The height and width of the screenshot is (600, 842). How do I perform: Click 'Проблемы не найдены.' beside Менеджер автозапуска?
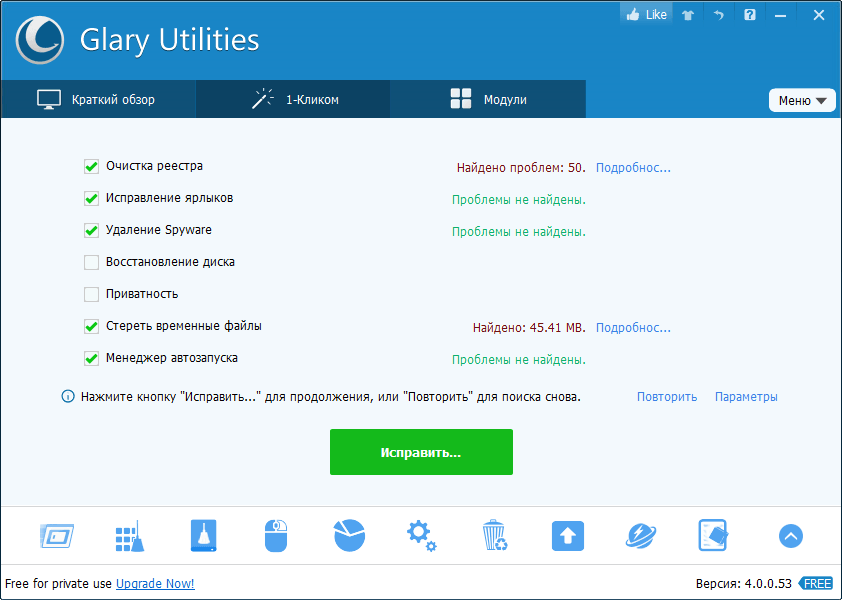coord(519,360)
